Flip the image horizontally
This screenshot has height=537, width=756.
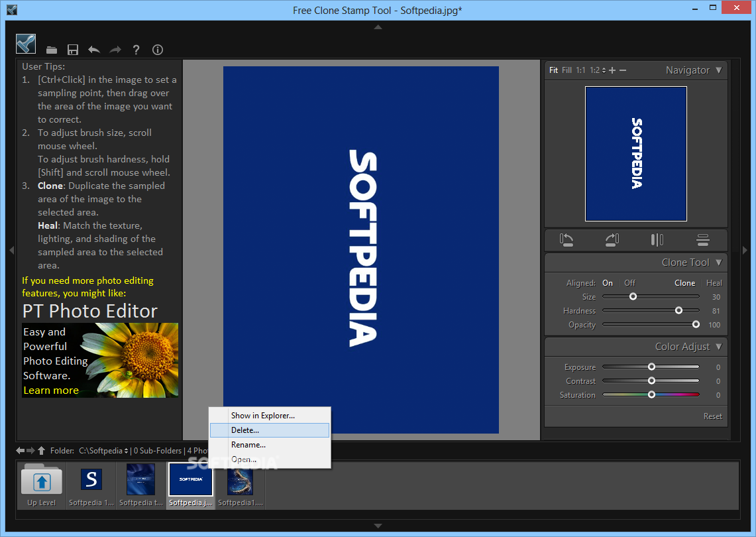pos(657,240)
